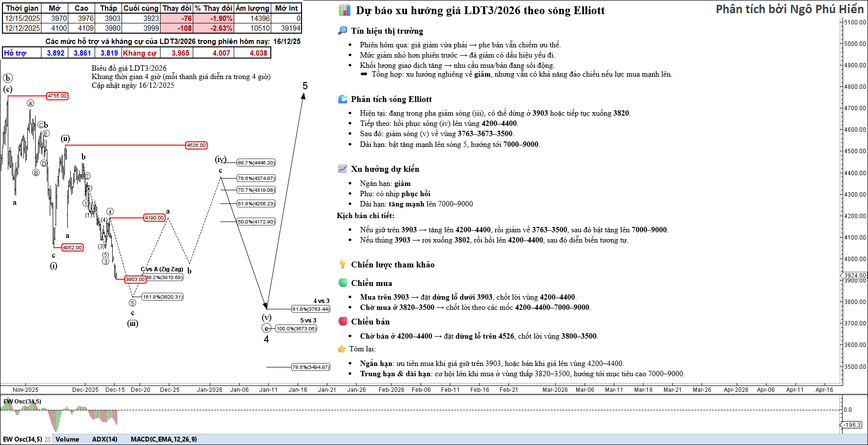Click the red circle next to Chiều bán
The width and height of the screenshot is (868, 445).
click(343, 322)
